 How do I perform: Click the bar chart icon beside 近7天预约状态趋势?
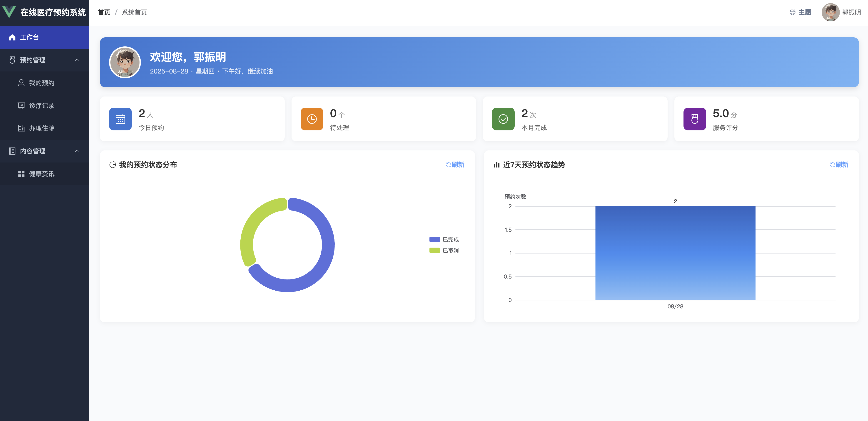pyautogui.click(x=496, y=165)
